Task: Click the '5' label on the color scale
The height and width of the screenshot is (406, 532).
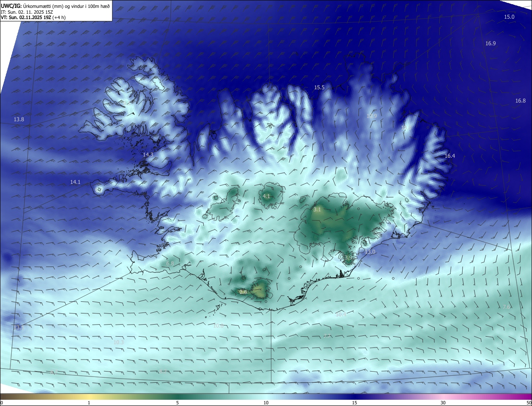Action: click(177, 403)
